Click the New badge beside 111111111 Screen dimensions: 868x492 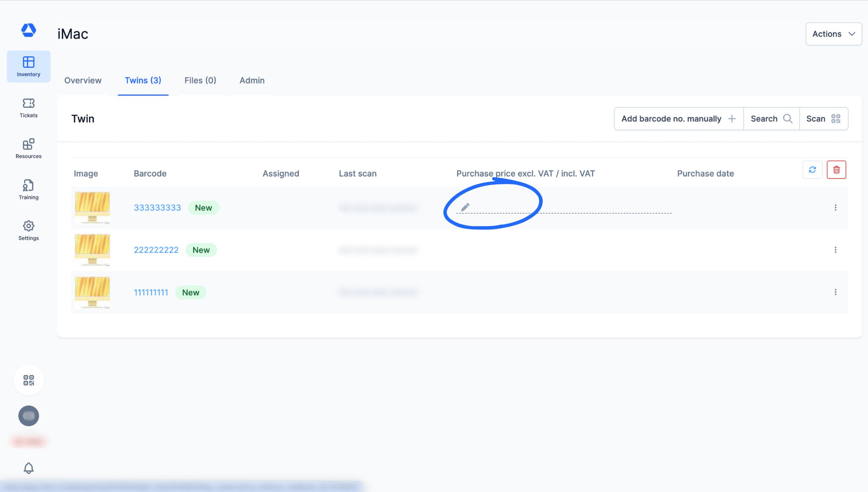point(191,293)
